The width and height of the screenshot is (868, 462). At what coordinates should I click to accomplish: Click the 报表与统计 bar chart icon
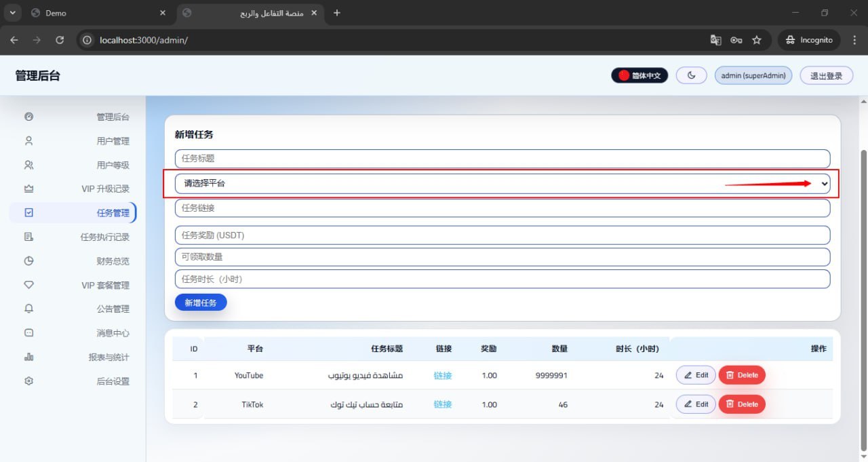pyautogui.click(x=28, y=358)
